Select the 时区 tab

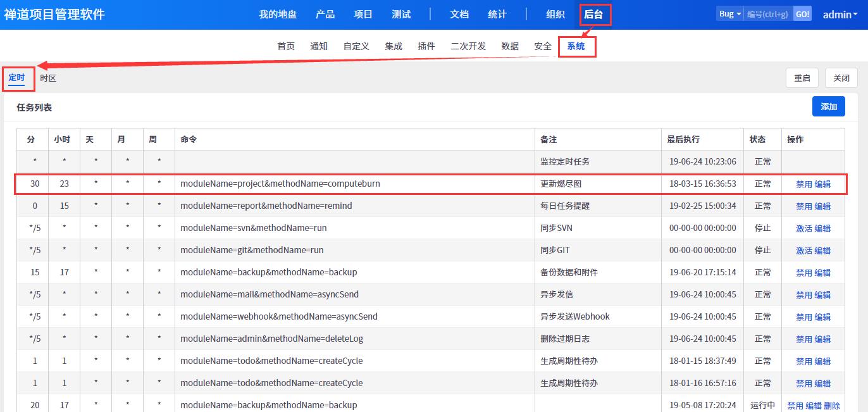[x=48, y=78]
